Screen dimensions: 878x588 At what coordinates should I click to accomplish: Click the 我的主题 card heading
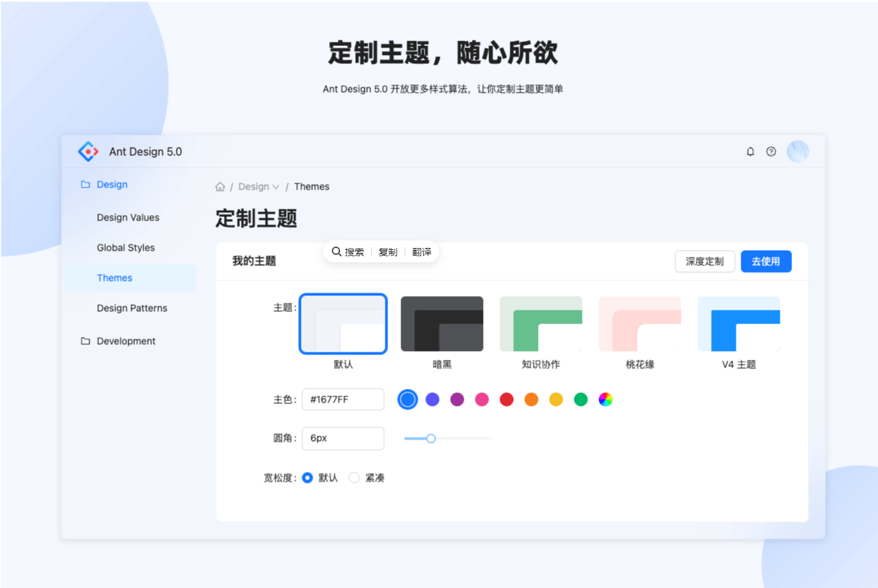pyautogui.click(x=254, y=261)
